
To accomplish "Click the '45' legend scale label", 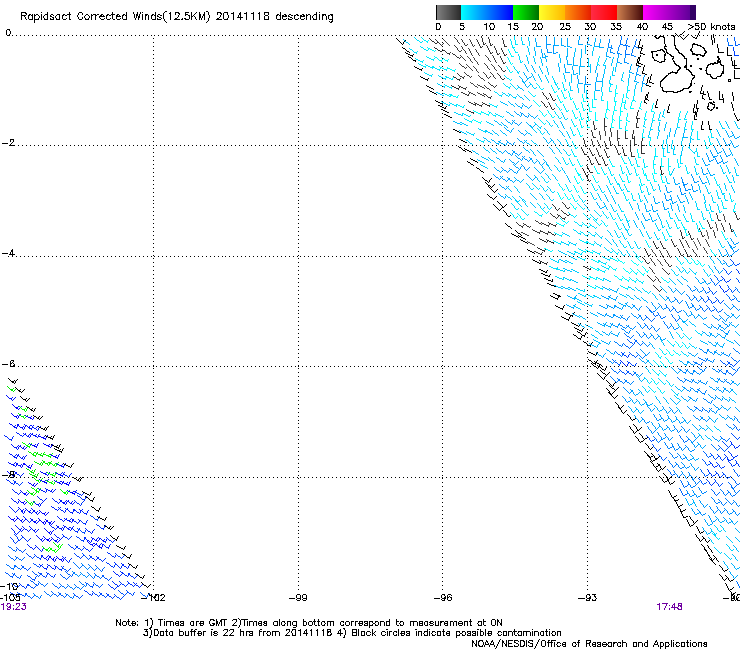I will point(667,27).
